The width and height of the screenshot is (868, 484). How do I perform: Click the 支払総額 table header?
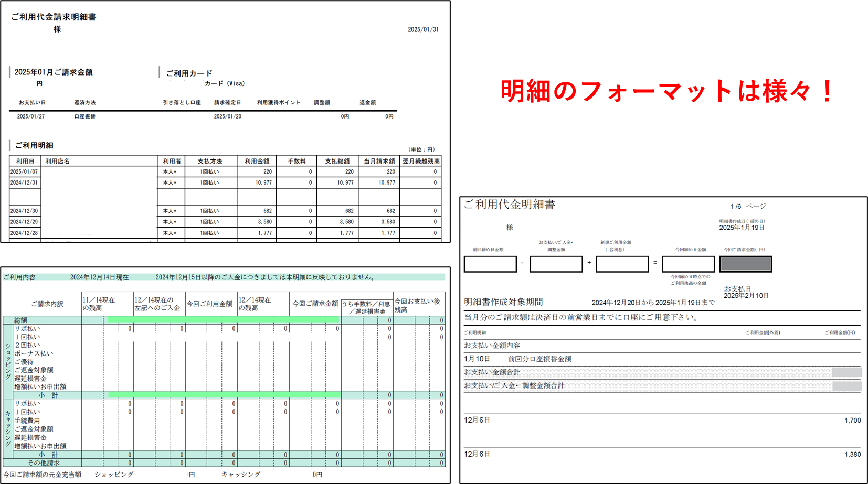(337, 162)
